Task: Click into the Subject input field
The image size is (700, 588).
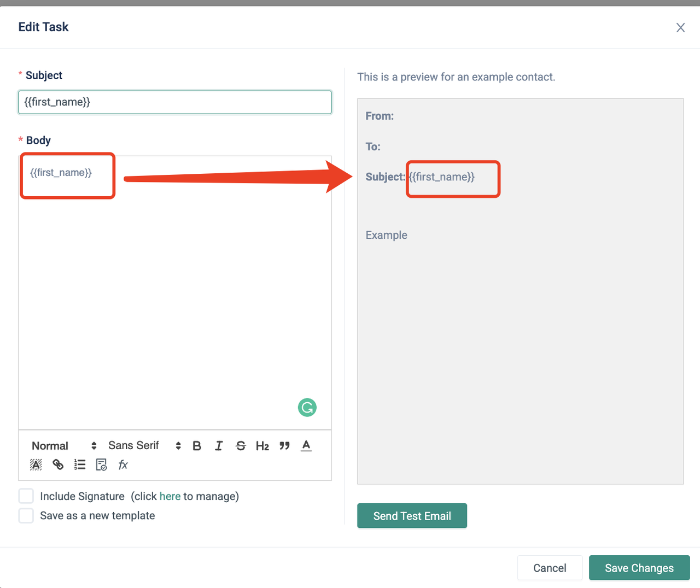Action: pos(175,102)
